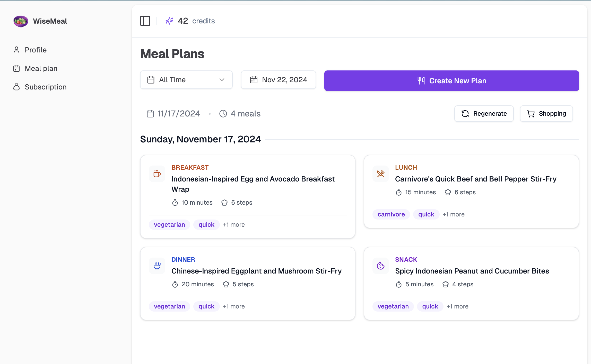Click the sparkle credits icon
The width and height of the screenshot is (591, 364).
pyautogui.click(x=169, y=21)
